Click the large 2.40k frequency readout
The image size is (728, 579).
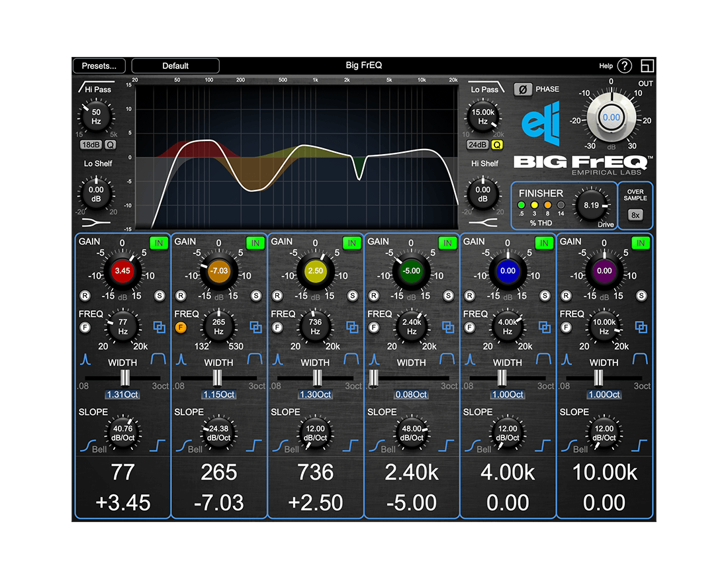coord(412,472)
